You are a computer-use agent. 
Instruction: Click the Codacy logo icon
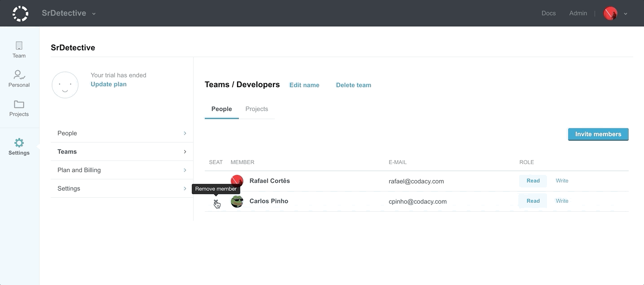coord(20,13)
